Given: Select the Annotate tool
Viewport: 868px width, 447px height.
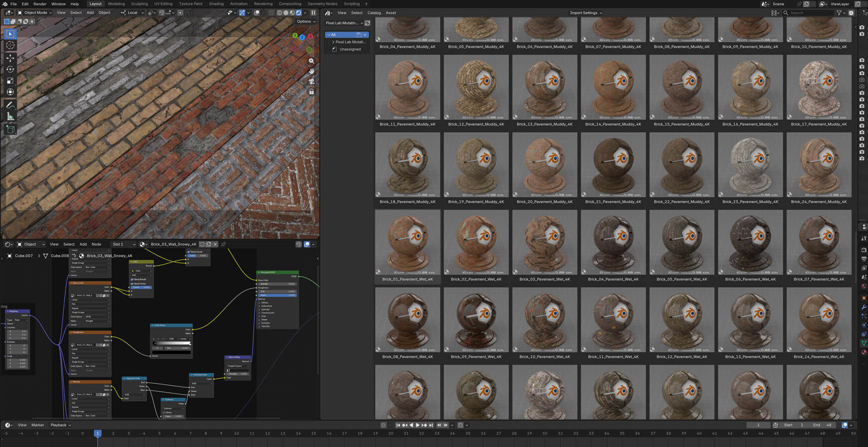Looking at the screenshot, I should 10,105.
